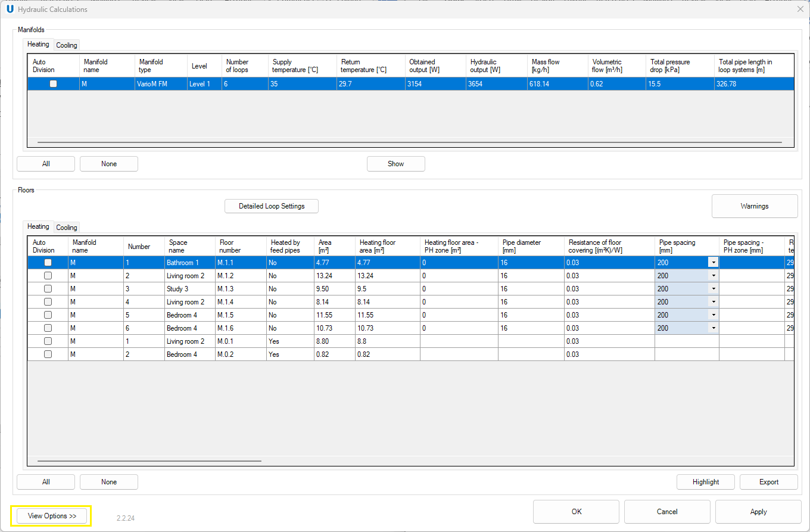Click All button under Manifolds table
This screenshot has height=532, width=810.
click(46, 164)
